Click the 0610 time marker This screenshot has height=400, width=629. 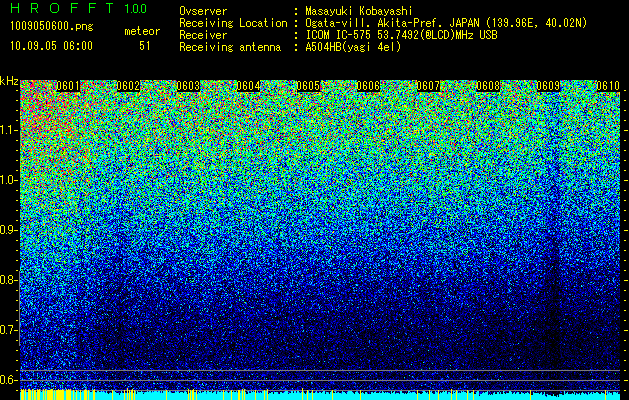click(608, 86)
